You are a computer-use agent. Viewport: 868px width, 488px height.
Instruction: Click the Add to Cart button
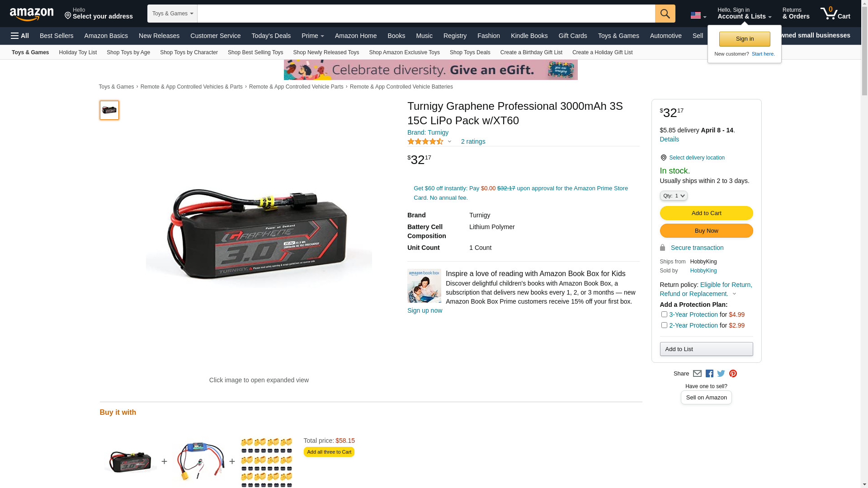[706, 213]
